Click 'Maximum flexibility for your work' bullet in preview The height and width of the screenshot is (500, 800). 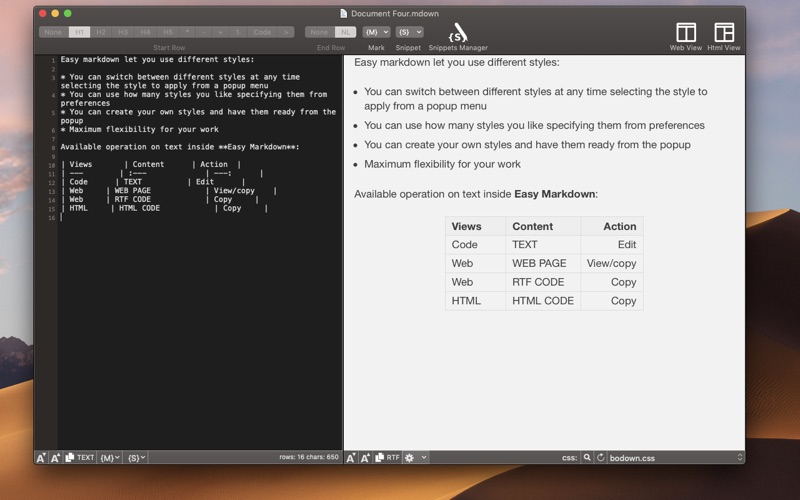pyautogui.click(x=442, y=164)
